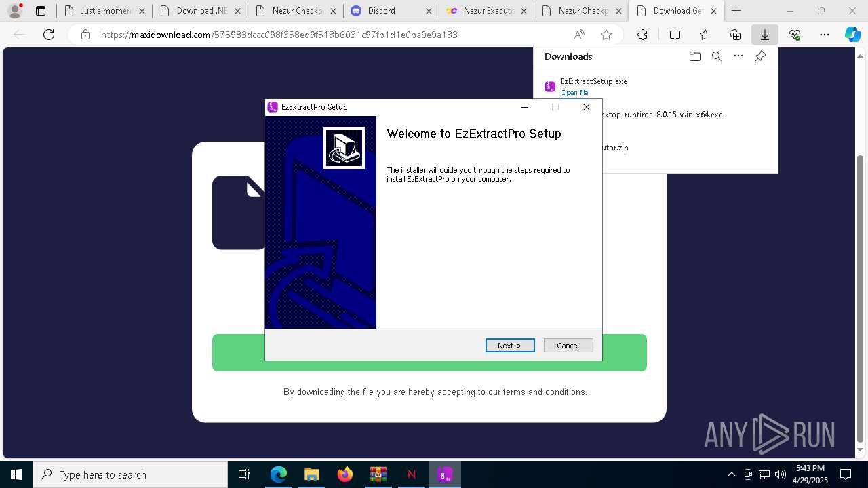Open the red N taskbar app
Image resolution: width=868 pixels, height=488 pixels.
pyautogui.click(x=411, y=474)
